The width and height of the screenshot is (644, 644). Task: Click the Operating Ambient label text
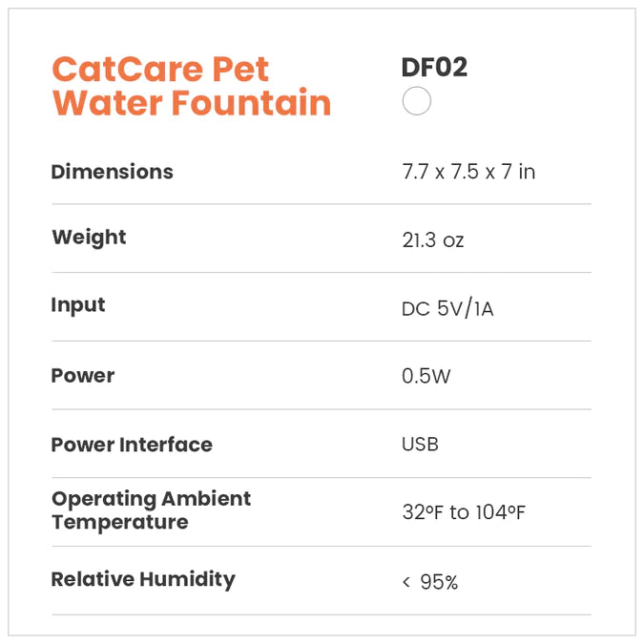(151, 499)
